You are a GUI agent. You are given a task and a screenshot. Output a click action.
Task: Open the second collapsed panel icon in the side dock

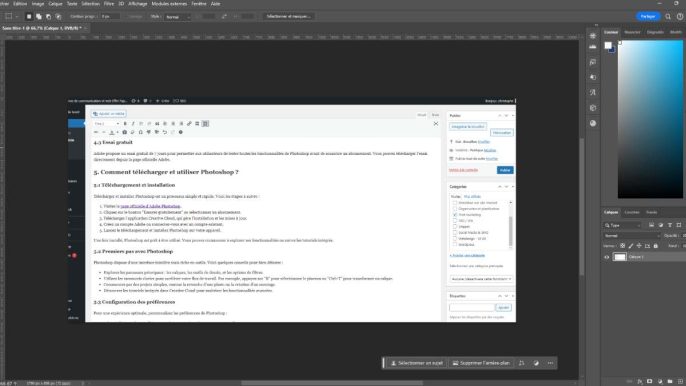click(593, 47)
